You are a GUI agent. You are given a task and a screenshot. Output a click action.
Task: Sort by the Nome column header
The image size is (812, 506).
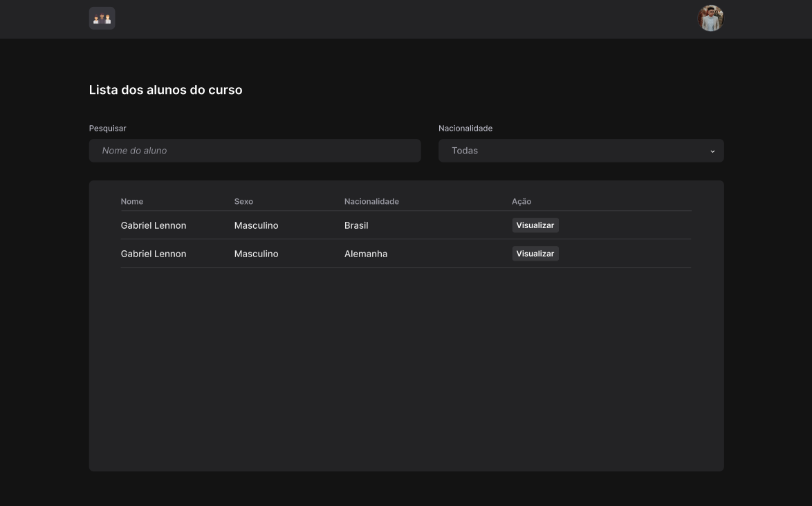click(x=131, y=201)
